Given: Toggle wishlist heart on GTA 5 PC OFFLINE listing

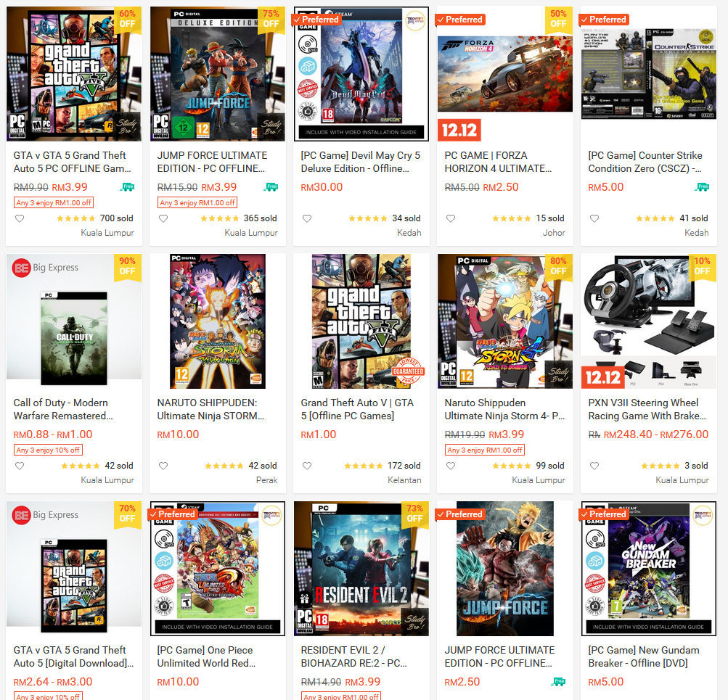Looking at the screenshot, I should [x=20, y=218].
